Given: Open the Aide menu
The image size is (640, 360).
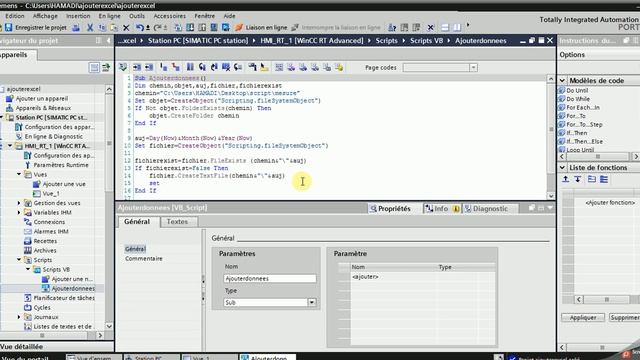Looking at the screenshot, I should [x=229, y=16].
